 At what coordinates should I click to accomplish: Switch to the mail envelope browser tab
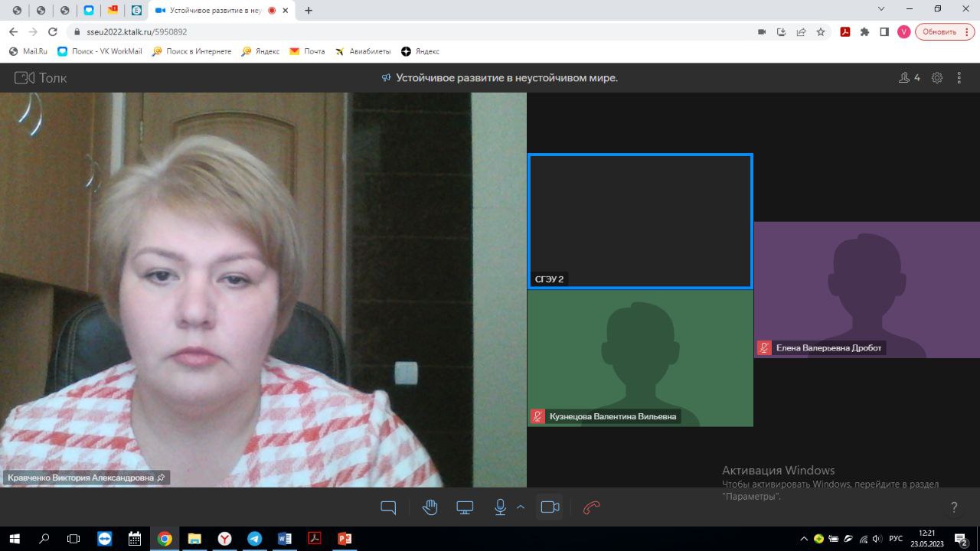click(x=113, y=11)
